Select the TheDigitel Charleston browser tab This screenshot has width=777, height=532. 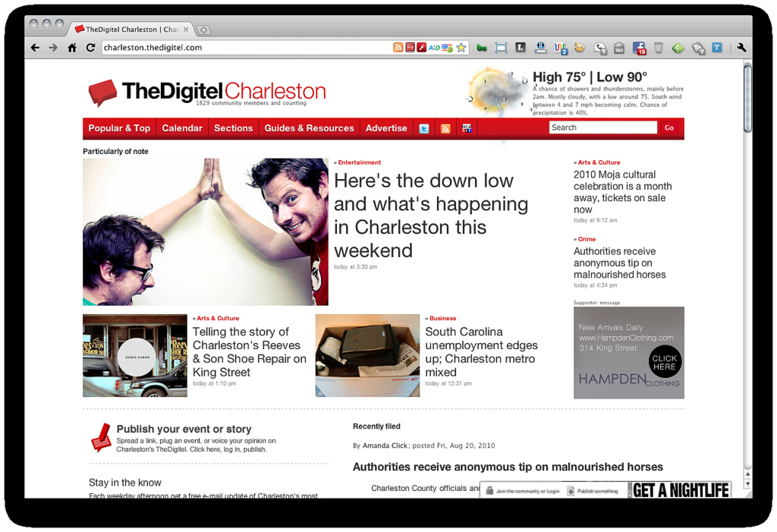[x=130, y=30]
